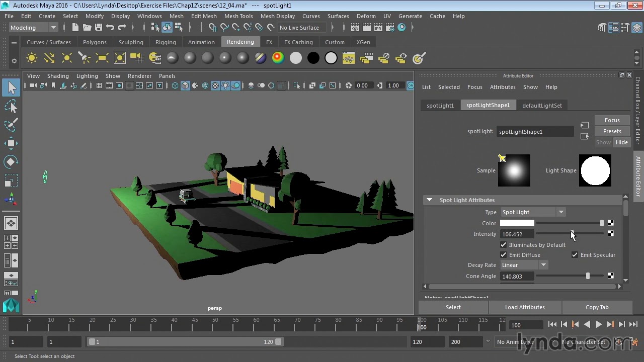Click the save scene icon
This screenshot has width=644, height=362.
99,28
